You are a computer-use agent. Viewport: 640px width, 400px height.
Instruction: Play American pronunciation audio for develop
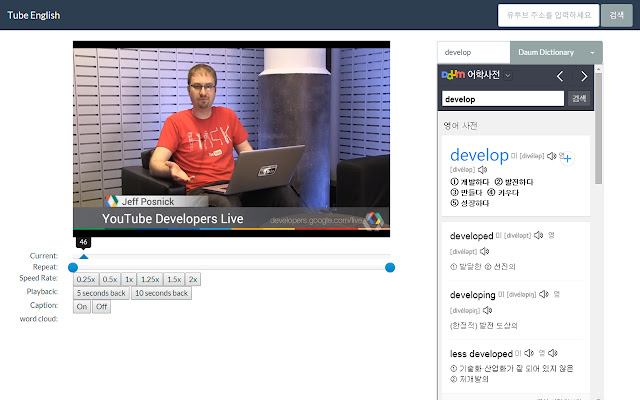(551, 156)
